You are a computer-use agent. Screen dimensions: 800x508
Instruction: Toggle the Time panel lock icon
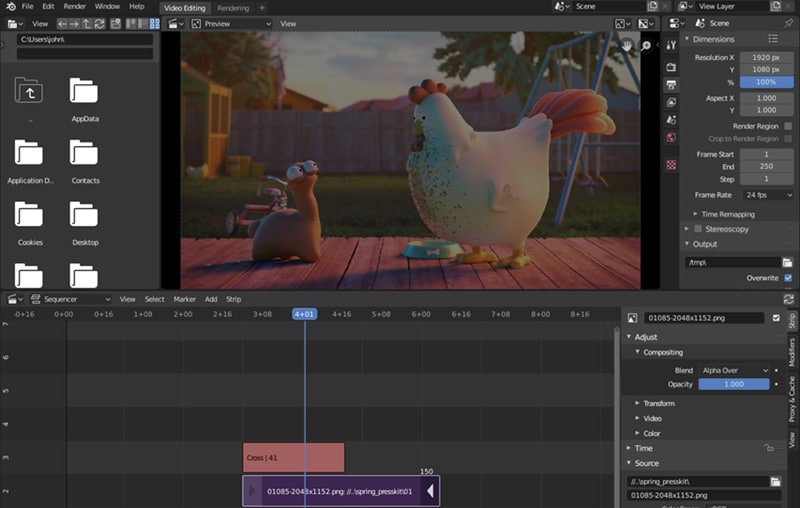coord(769,448)
